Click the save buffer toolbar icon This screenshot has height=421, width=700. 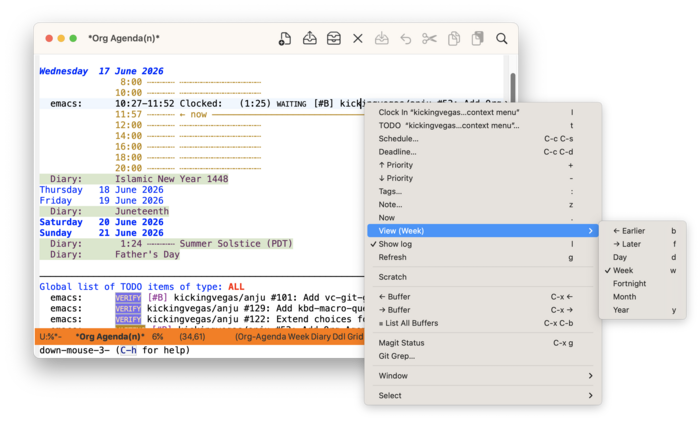[x=381, y=38]
